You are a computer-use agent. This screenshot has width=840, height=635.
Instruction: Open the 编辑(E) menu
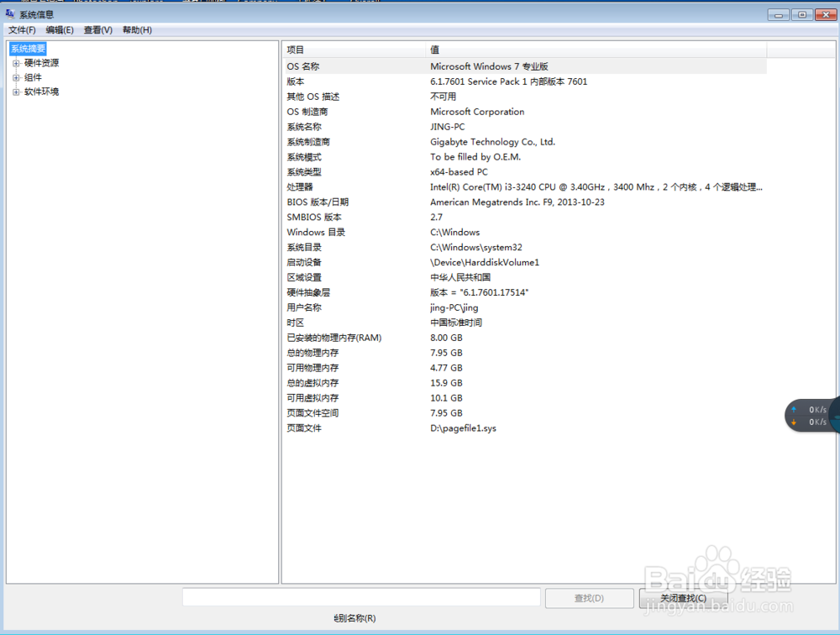60,30
